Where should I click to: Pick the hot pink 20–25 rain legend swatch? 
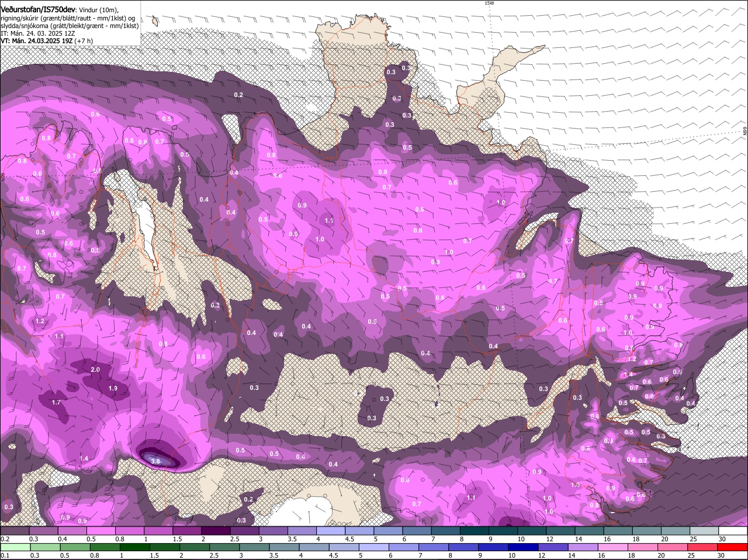[x=671, y=547]
